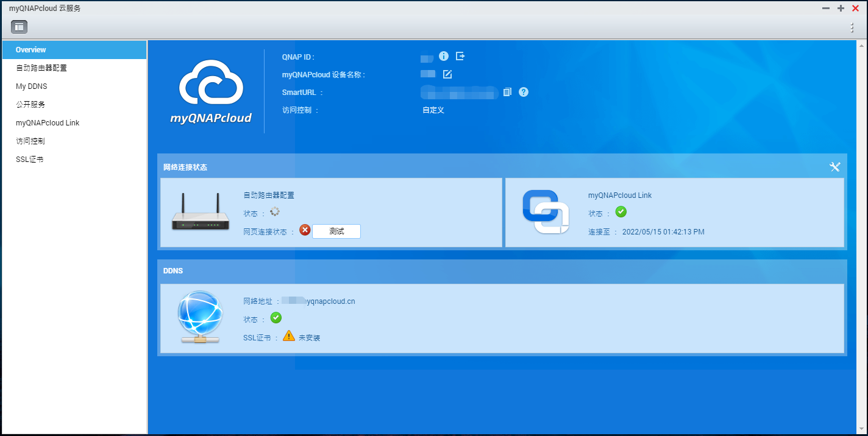The image size is (868, 436).
Task: Open SSL证书 in sidebar
Action: [x=74, y=160]
